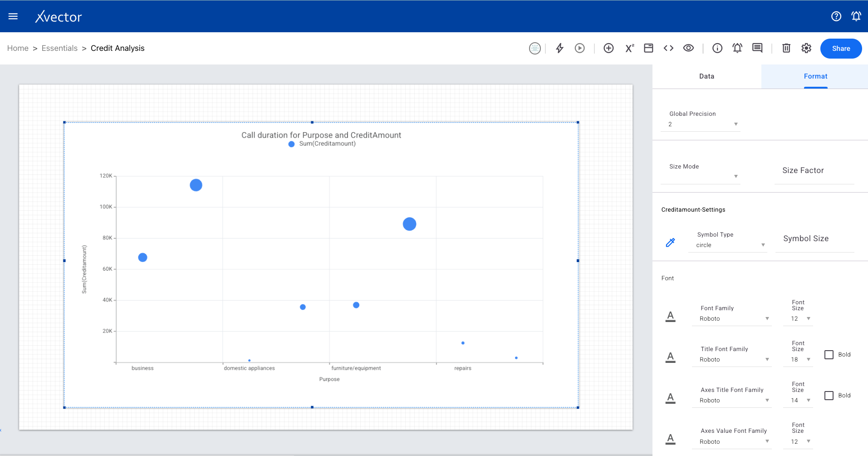868x456 pixels.
Task: Select the largest bubble near 120K
Action: 196,185
